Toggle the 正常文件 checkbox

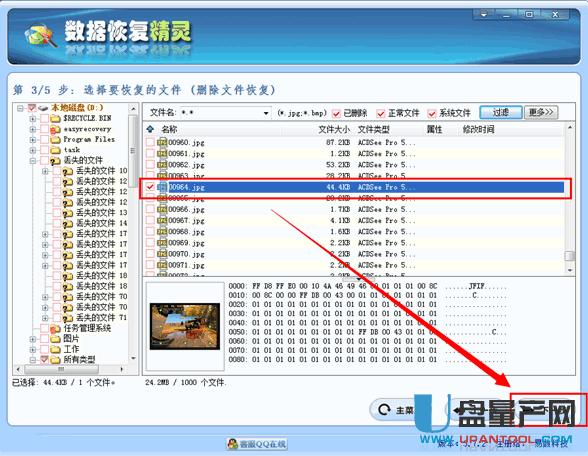381,113
